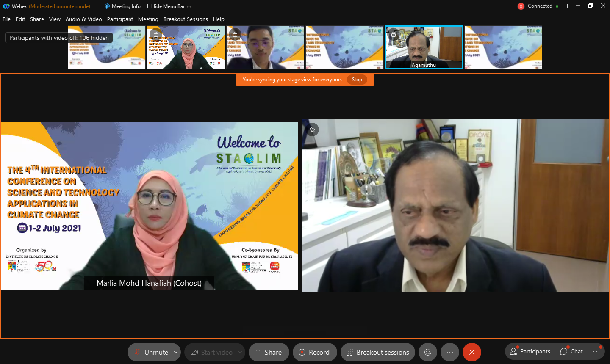Open the Chat panel
The height and width of the screenshot is (364, 610).
pyautogui.click(x=571, y=351)
